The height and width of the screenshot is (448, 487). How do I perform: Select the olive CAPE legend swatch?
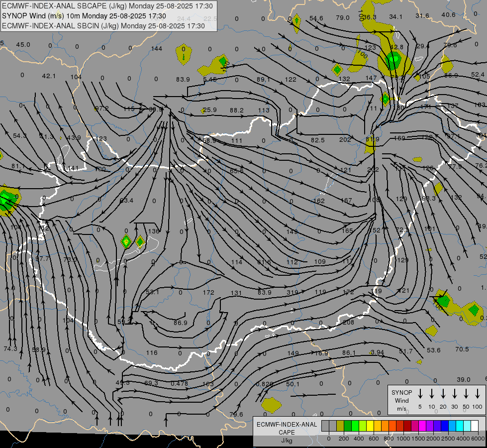340,426
